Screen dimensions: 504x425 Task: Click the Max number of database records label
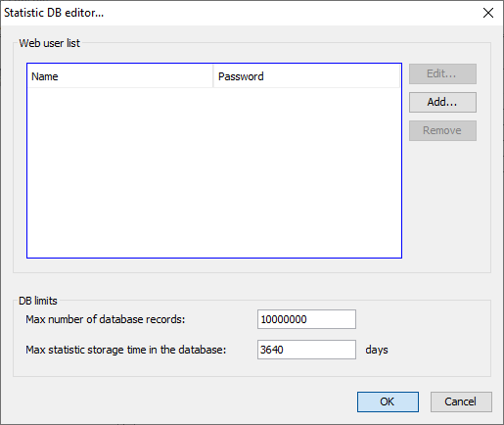tap(106, 319)
